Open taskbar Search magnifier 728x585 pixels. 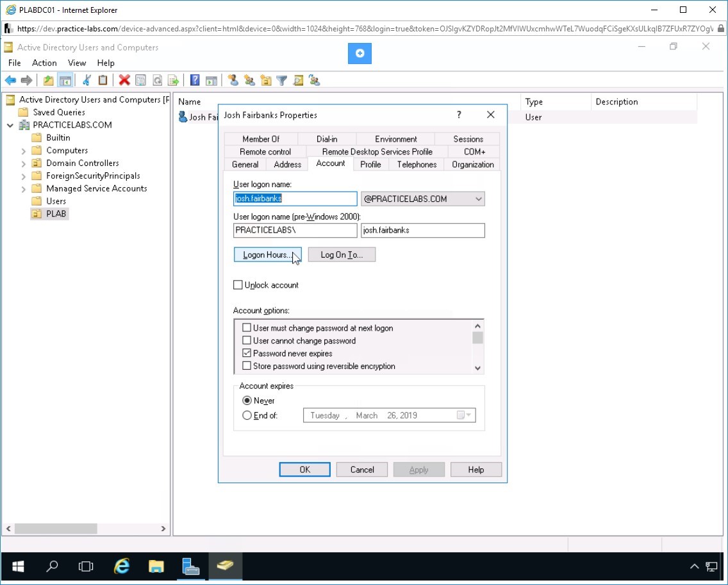[52, 566]
